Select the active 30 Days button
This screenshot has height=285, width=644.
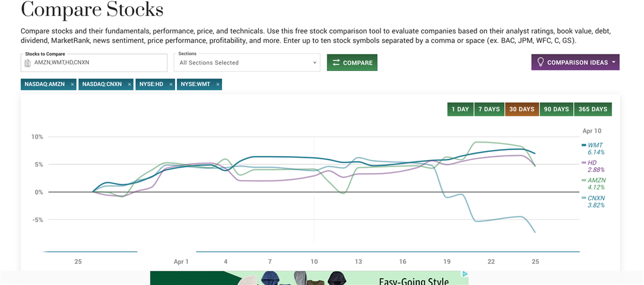point(522,109)
